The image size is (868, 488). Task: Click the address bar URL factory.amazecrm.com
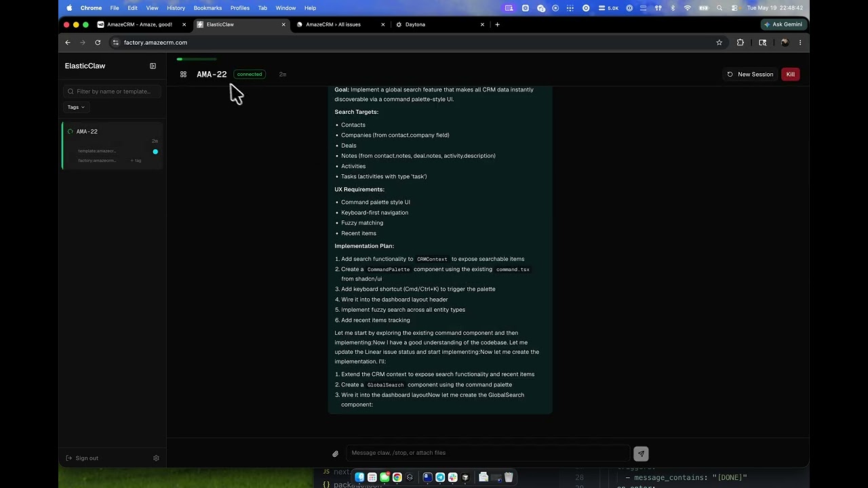(155, 42)
